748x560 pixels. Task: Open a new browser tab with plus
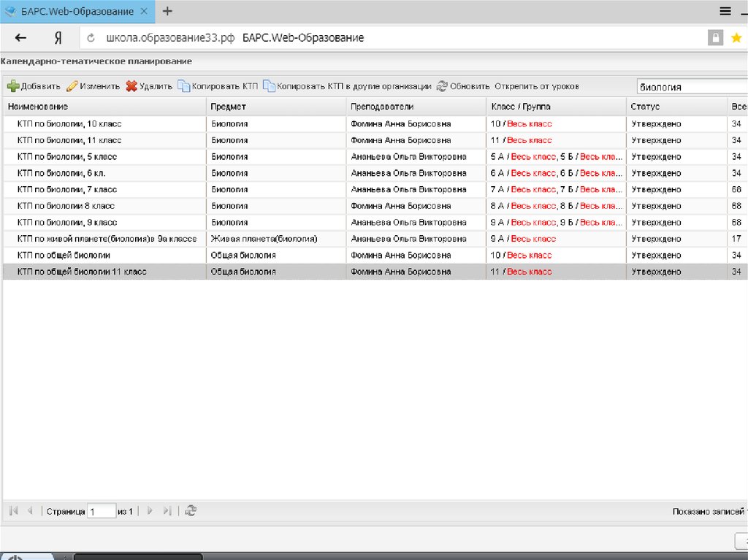(x=167, y=11)
